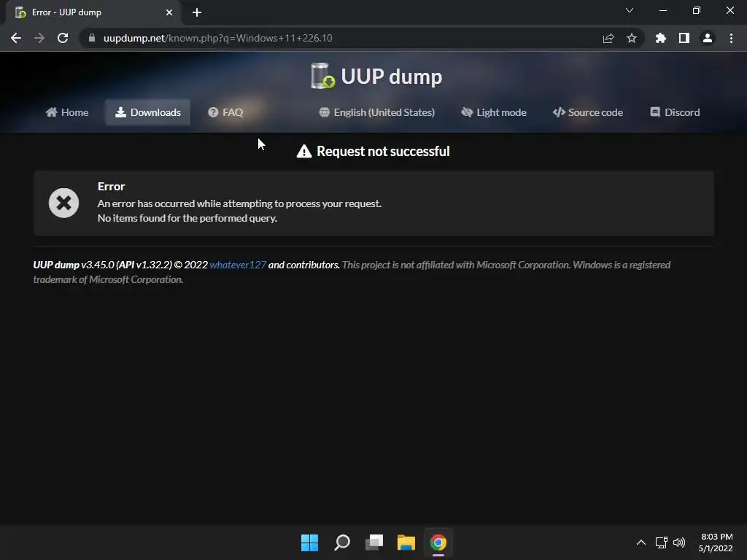Click the UUP dump logo
Viewport: 747px width, 560px height.
tap(376, 76)
